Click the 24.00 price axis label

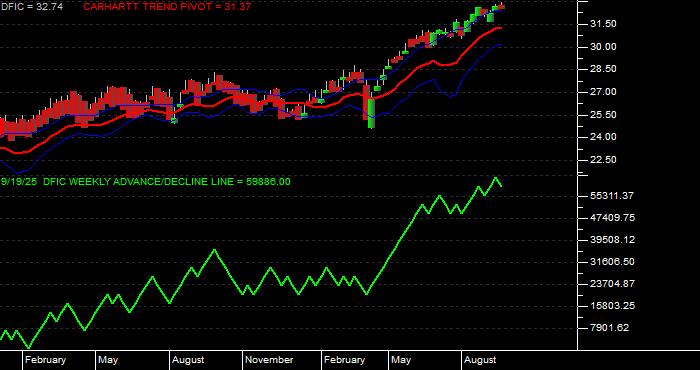tap(603, 137)
